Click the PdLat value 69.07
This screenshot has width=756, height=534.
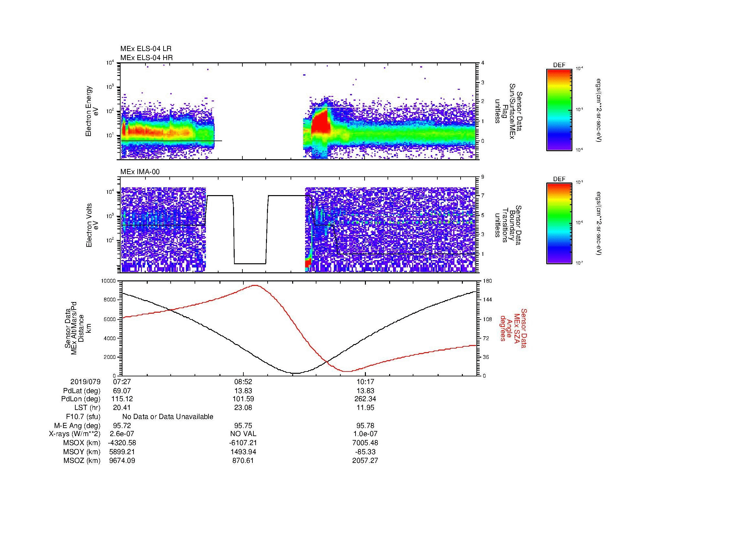pos(122,391)
